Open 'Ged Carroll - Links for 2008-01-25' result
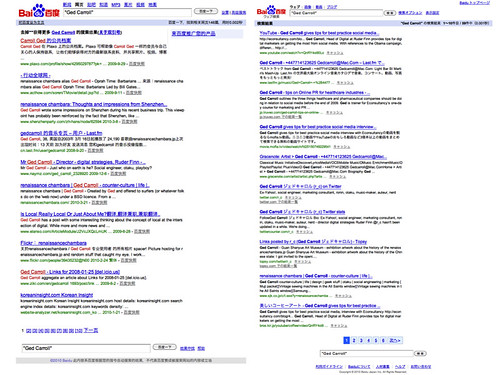Viewport: 500px width, 375px height. pyautogui.click(x=70, y=272)
